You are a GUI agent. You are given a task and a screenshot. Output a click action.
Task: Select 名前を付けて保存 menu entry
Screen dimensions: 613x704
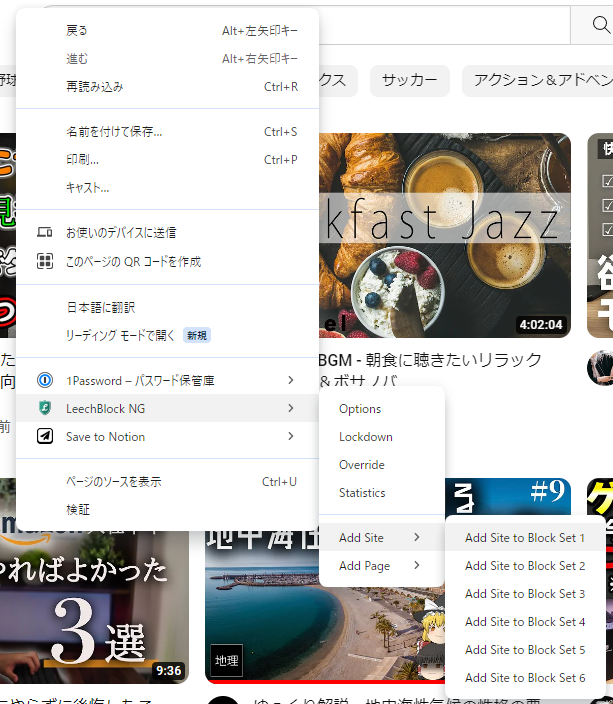[x=114, y=132]
